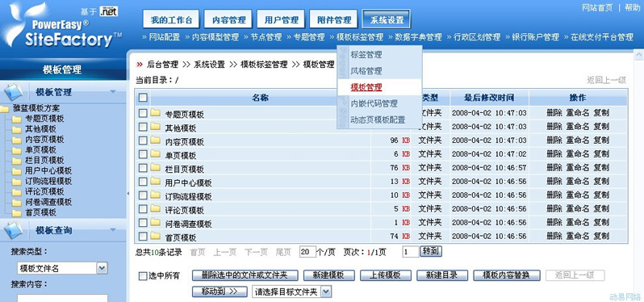Click the 上传模板 button
The image size is (644, 302).
click(x=386, y=275)
